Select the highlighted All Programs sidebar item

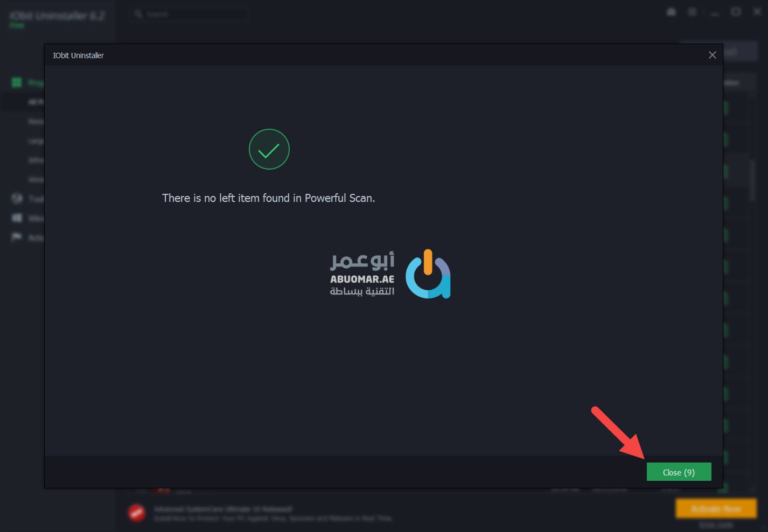pos(23,102)
